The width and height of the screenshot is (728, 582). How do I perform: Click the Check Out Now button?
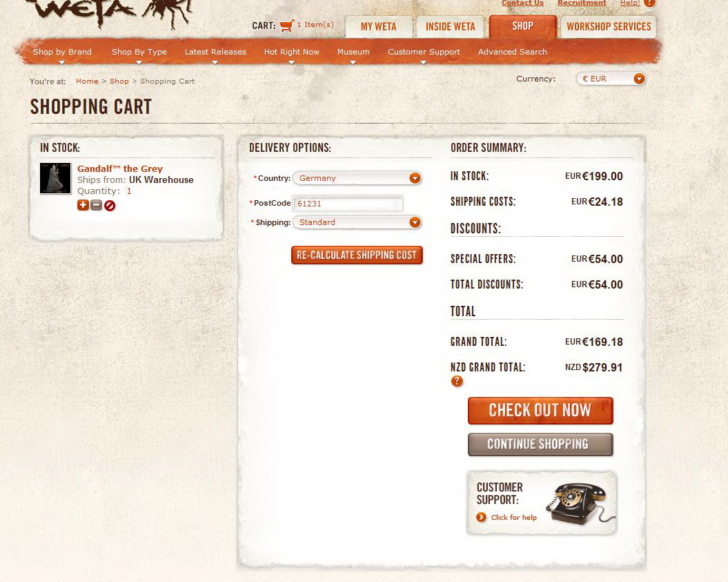click(x=540, y=411)
